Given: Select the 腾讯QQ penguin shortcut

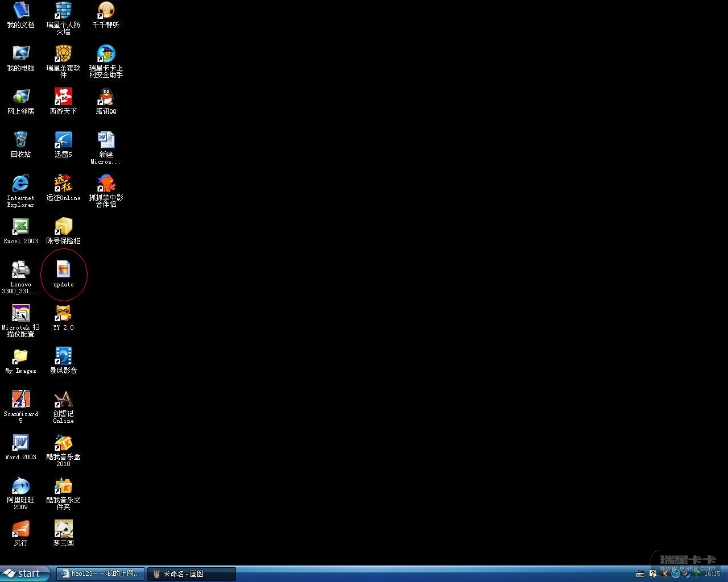Looking at the screenshot, I should (x=106, y=101).
